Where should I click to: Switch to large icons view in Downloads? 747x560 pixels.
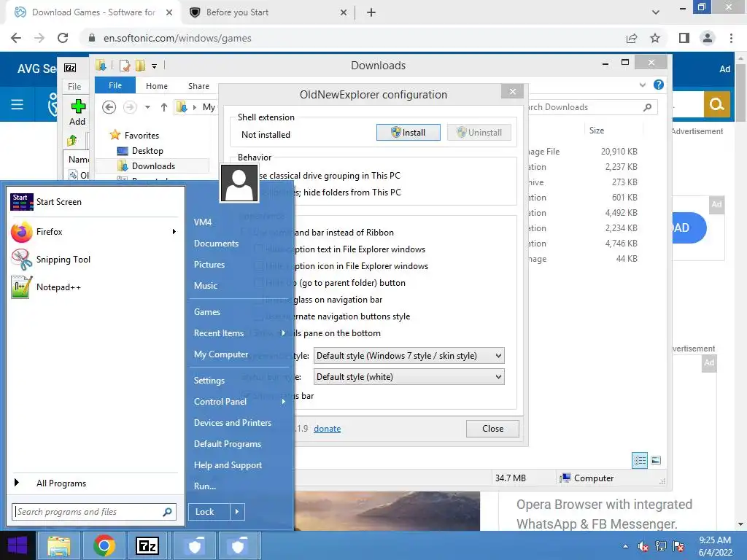click(656, 460)
